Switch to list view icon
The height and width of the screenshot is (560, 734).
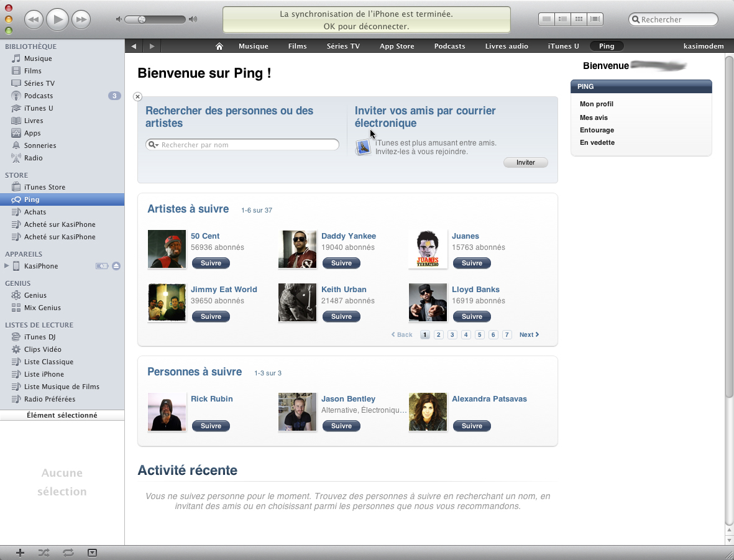click(x=546, y=19)
